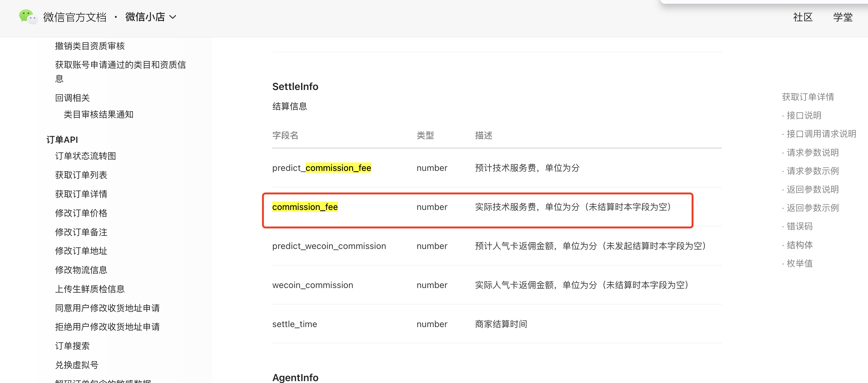868x383 pixels.
Task: Expand the 回调相关 sidebar group
Action: [x=72, y=98]
